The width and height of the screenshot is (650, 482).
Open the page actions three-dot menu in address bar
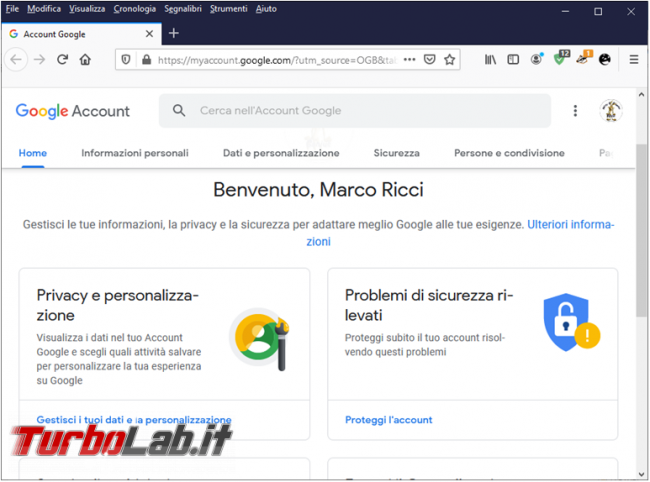[410, 60]
